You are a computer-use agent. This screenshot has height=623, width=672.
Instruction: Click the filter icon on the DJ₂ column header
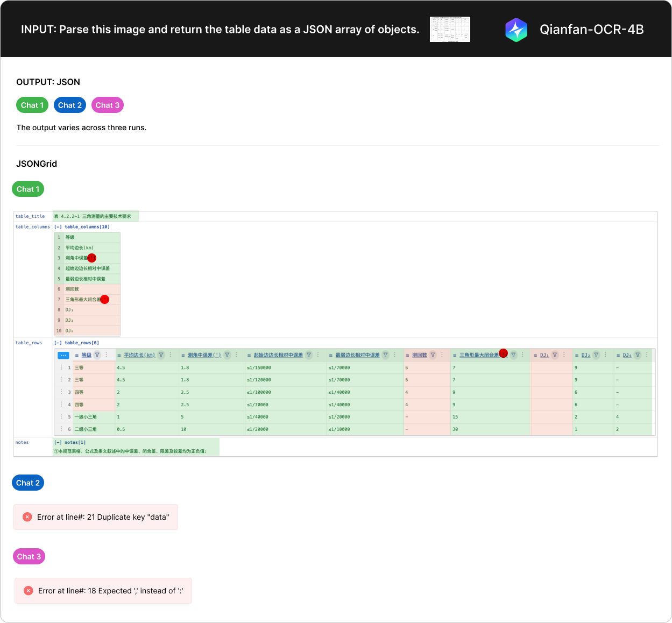pyautogui.click(x=596, y=355)
